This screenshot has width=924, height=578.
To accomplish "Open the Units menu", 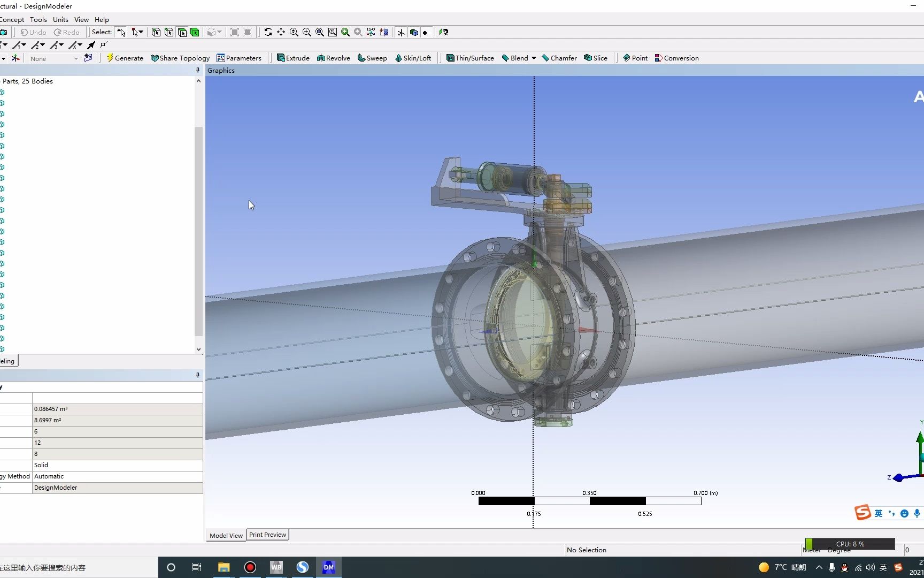I will [x=60, y=19].
